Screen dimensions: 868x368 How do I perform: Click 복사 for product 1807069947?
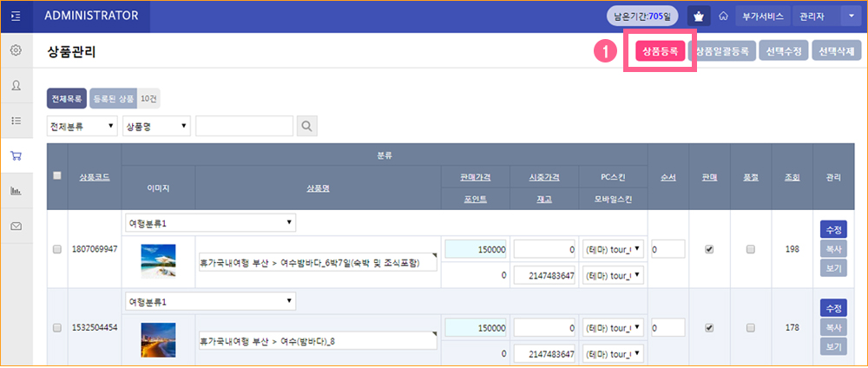pyautogui.click(x=833, y=250)
